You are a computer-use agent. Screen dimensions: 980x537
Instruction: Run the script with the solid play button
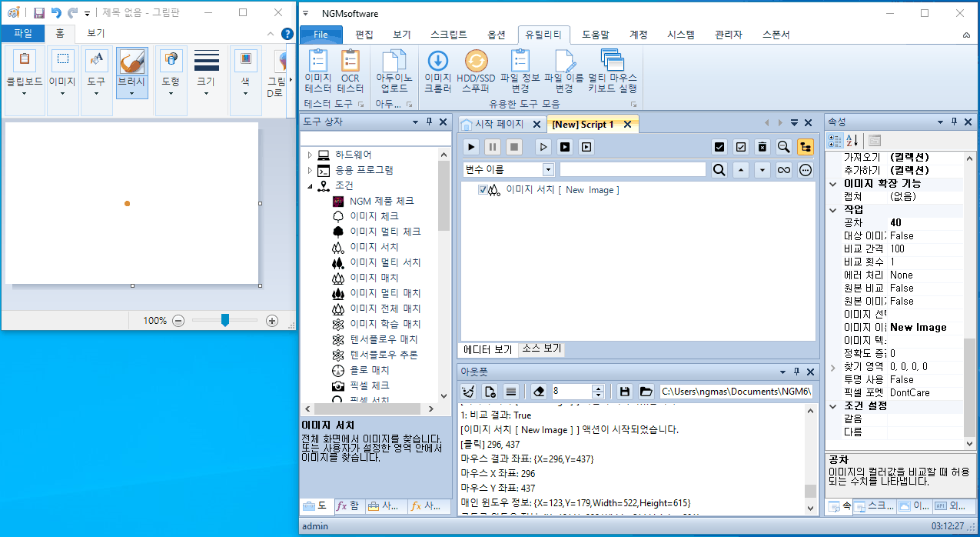(472, 147)
